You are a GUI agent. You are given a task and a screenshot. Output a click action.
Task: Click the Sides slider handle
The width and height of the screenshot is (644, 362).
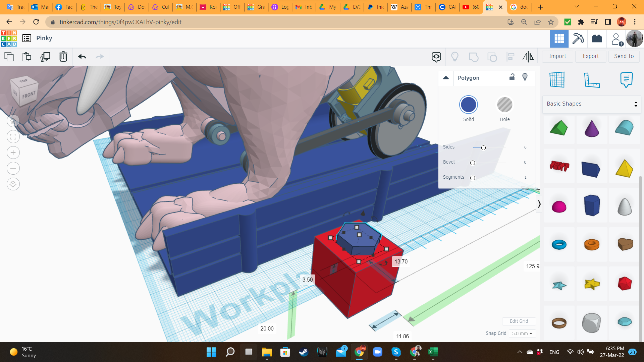(483, 148)
